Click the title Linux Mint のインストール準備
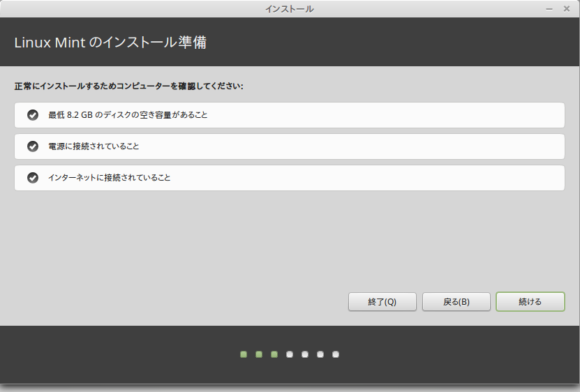 [110, 42]
